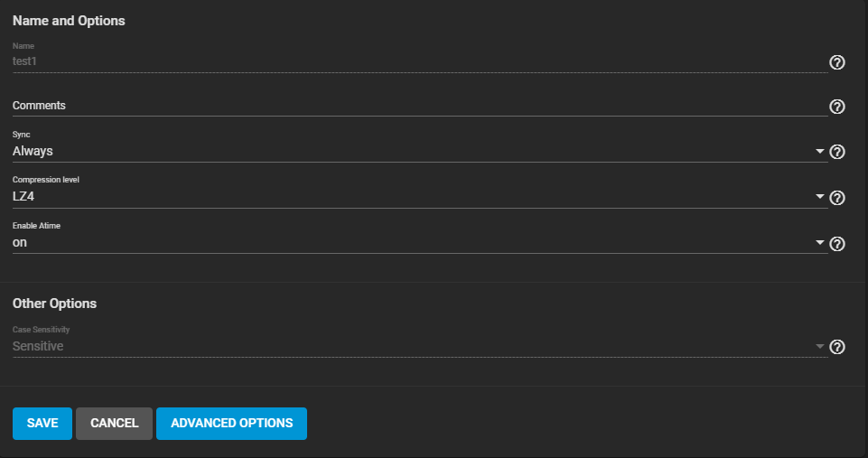Open help tooltip for Comments field
The image size is (868, 458).
coord(836,107)
